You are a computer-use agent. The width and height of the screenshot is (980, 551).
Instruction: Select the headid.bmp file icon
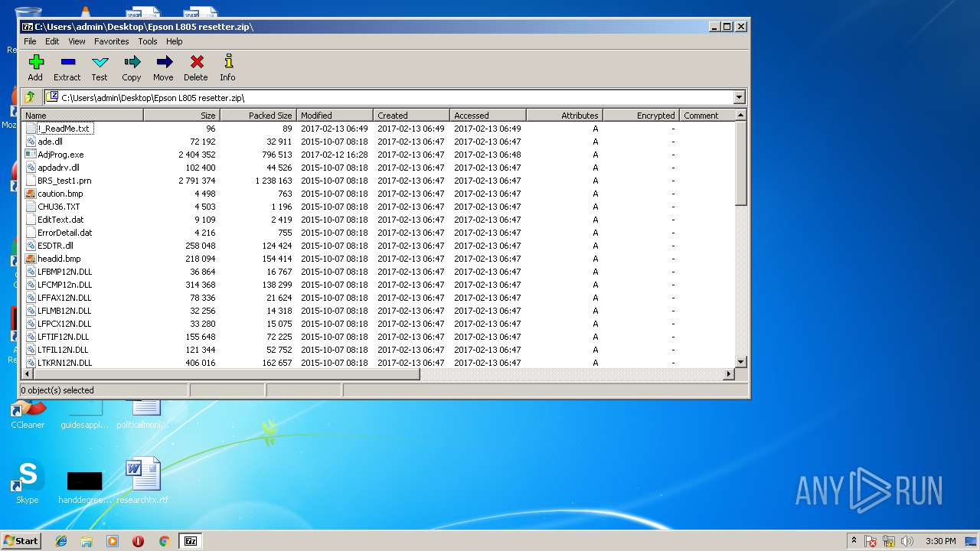pyautogui.click(x=31, y=259)
